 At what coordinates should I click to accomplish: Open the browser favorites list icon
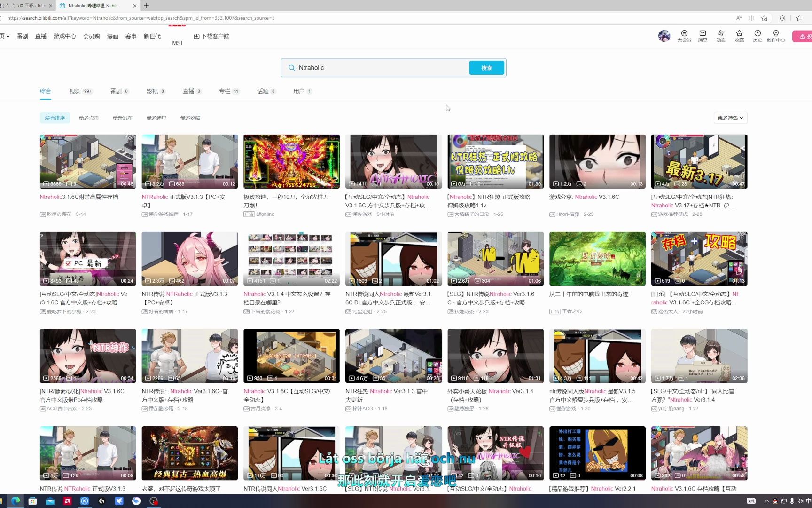pos(799,18)
